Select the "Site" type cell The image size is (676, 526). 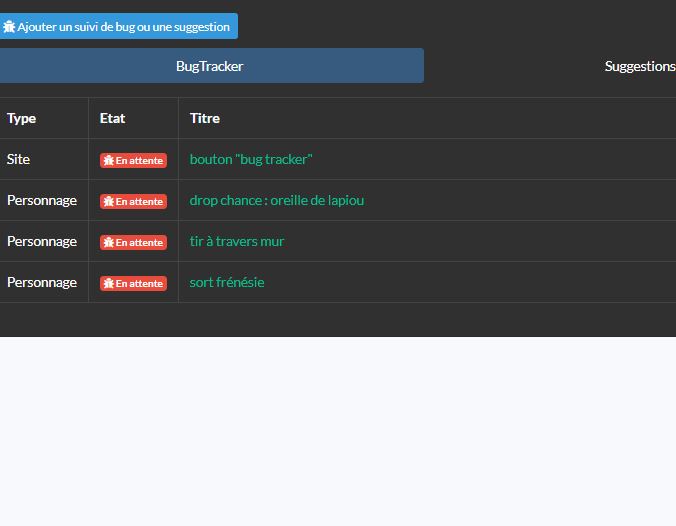point(18,160)
